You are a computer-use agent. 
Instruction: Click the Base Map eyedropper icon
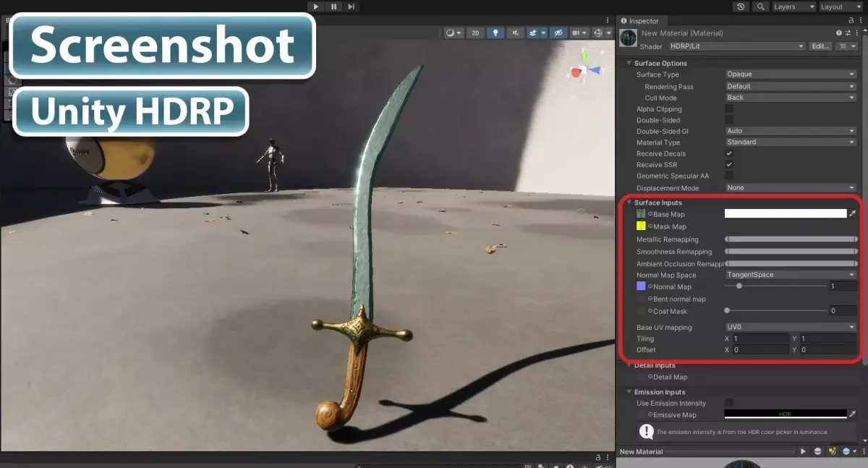coord(852,213)
